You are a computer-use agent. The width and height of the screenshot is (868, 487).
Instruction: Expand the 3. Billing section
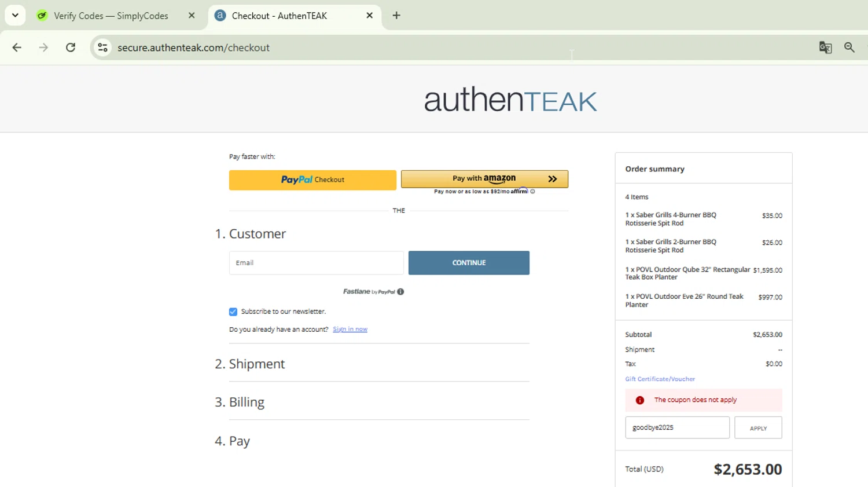(240, 402)
